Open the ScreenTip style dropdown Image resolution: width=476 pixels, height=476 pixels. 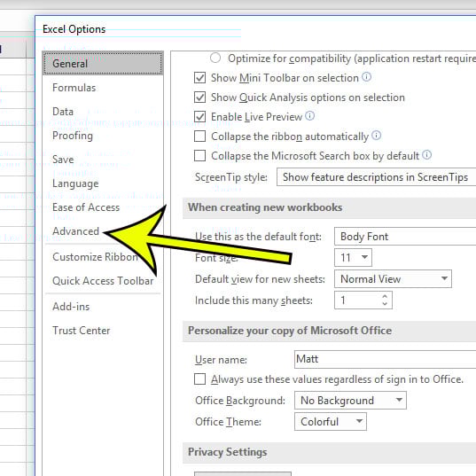tap(376, 177)
